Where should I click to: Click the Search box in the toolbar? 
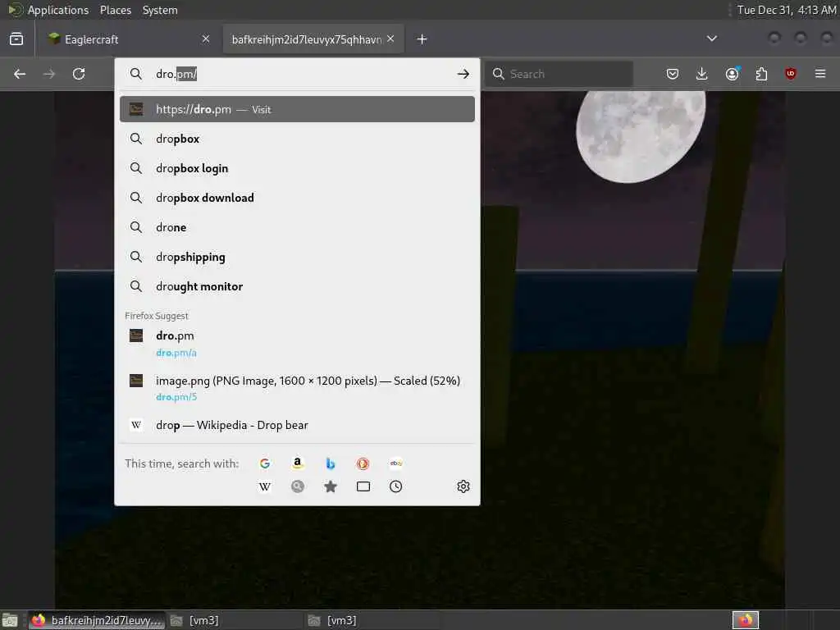point(559,74)
